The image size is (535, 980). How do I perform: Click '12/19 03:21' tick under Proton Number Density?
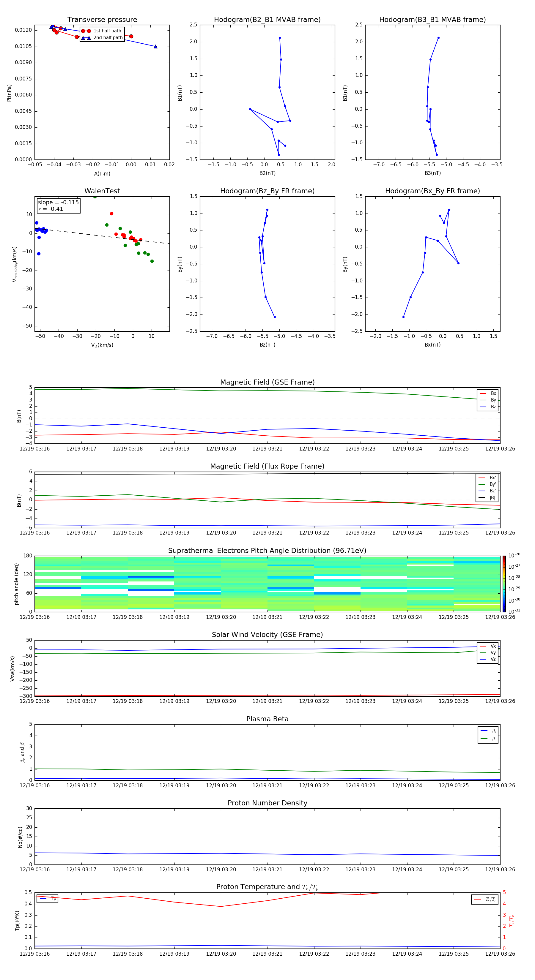click(x=267, y=870)
